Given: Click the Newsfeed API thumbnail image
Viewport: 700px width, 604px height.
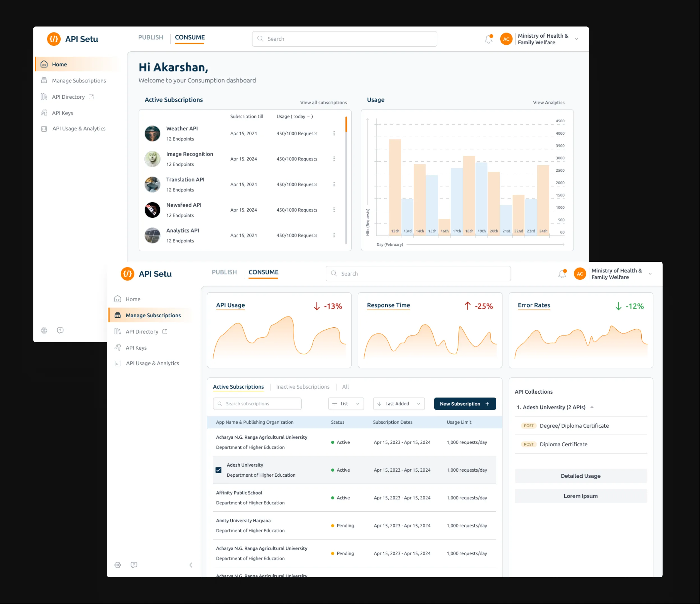Looking at the screenshot, I should click(x=152, y=210).
